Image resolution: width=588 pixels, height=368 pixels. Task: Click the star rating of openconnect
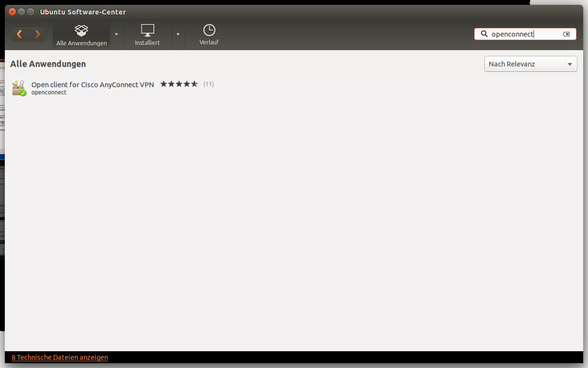point(179,84)
